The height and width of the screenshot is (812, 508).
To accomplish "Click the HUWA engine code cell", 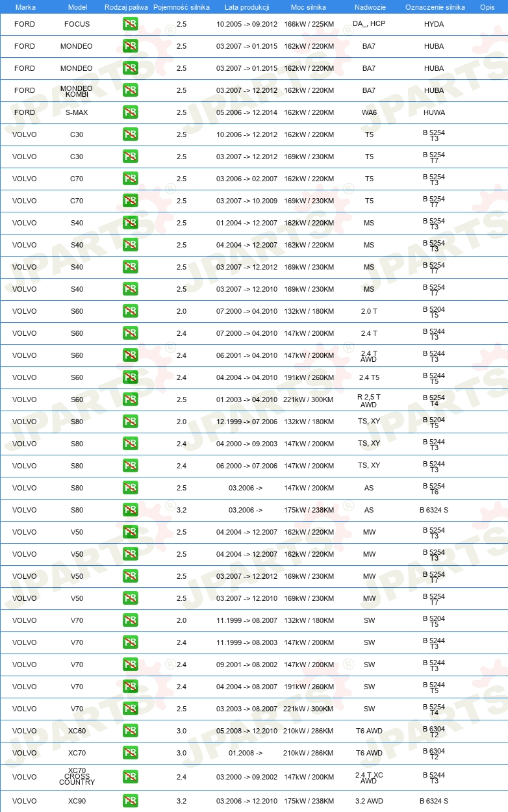I will click(434, 112).
